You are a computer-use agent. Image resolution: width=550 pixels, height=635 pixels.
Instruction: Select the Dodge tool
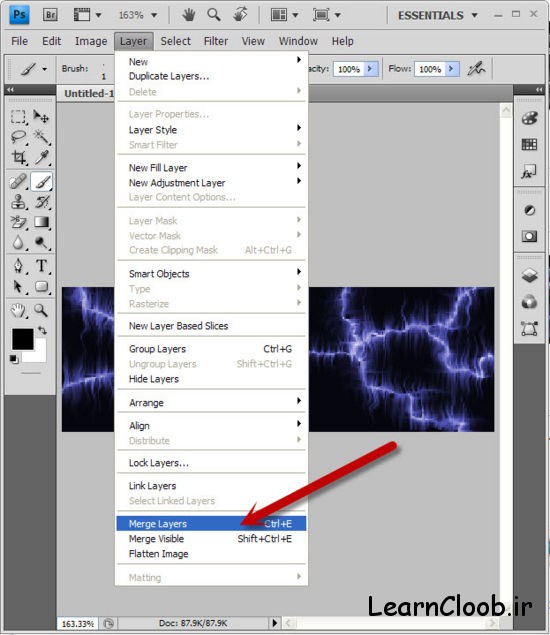coord(41,242)
